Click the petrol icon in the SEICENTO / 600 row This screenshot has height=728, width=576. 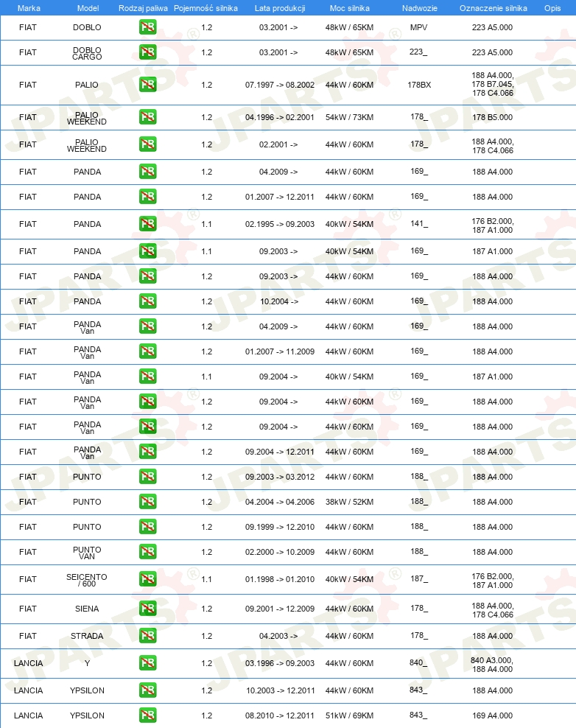[x=147, y=579]
